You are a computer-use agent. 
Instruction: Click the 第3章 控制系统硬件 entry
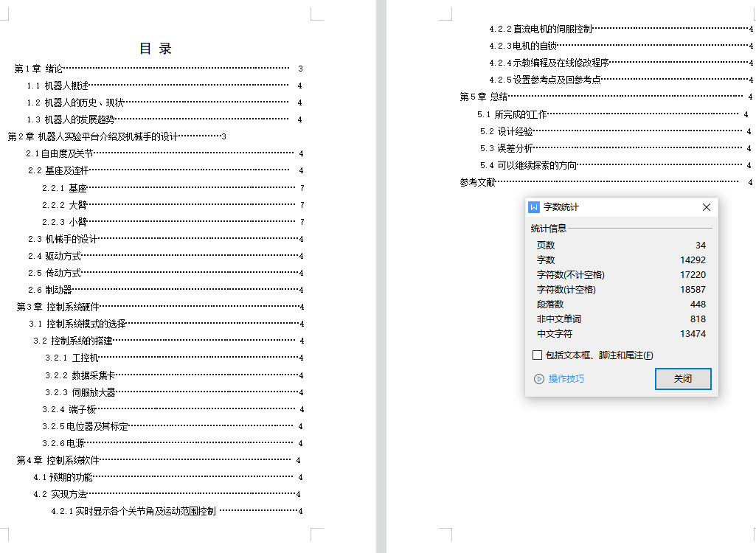[x=160, y=307]
